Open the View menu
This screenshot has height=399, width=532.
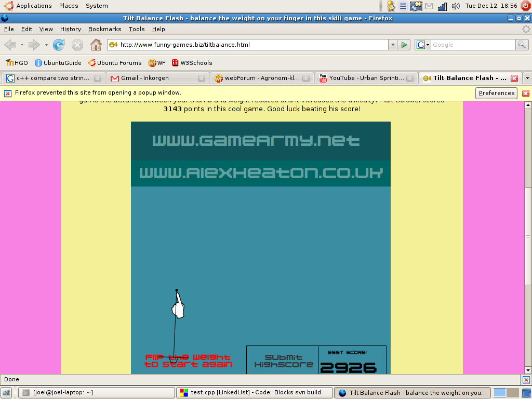(x=46, y=29)
